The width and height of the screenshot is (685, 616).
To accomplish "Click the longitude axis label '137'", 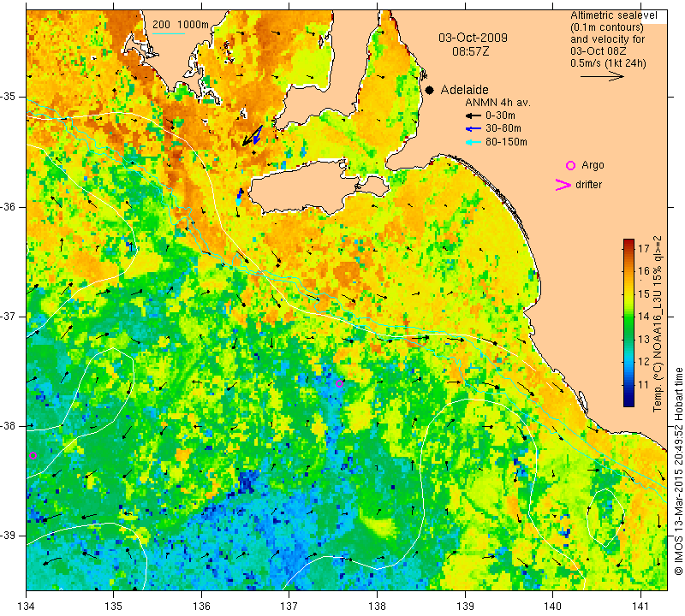I will click(x=289, y=607).
